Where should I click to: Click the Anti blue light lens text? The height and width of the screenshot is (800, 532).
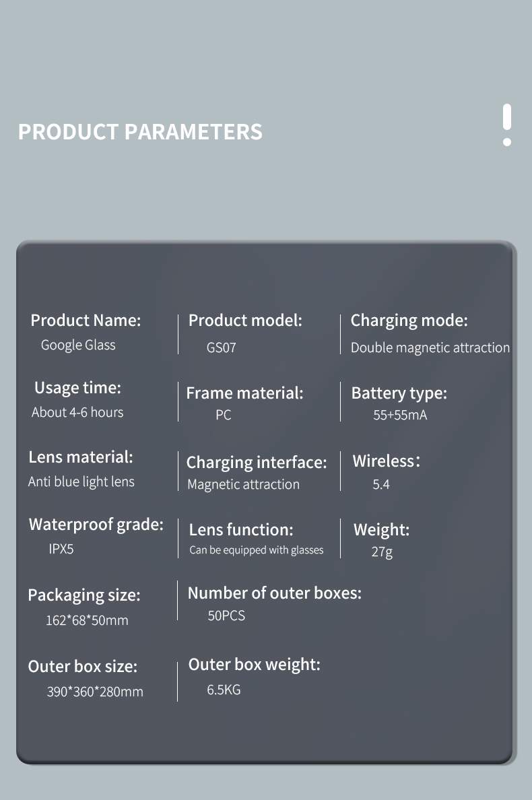point(81,481)
